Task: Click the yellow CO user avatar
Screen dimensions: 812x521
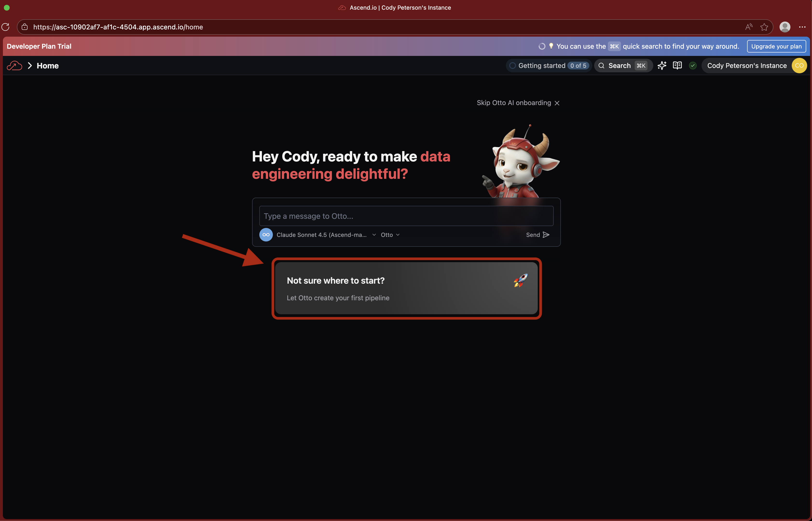Action: (799, 66)
